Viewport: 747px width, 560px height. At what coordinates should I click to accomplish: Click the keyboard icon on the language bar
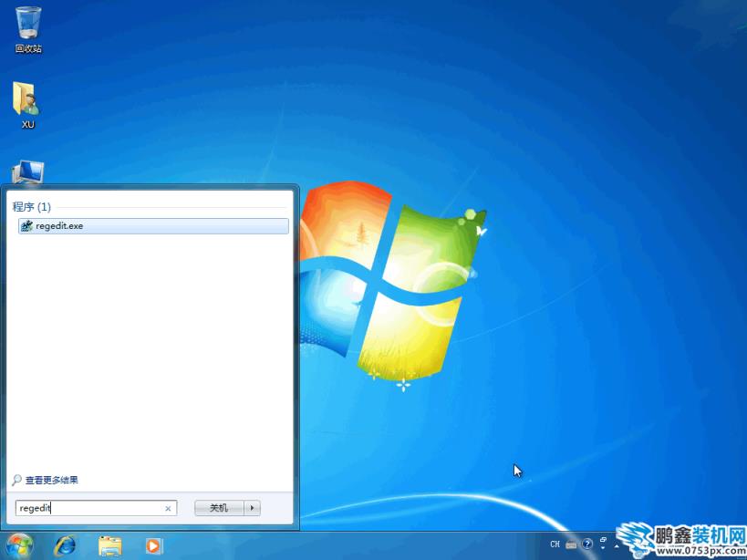[572, 544]
